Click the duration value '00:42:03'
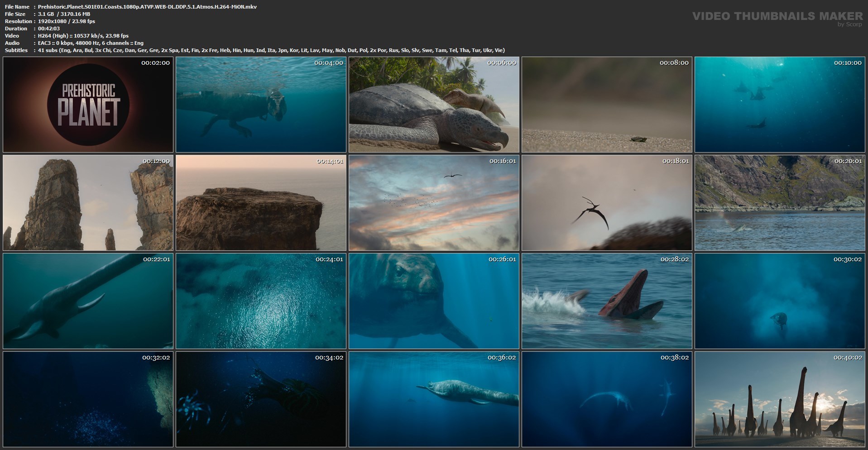Screen dimensions: 868x450 (x=49, y=29)
